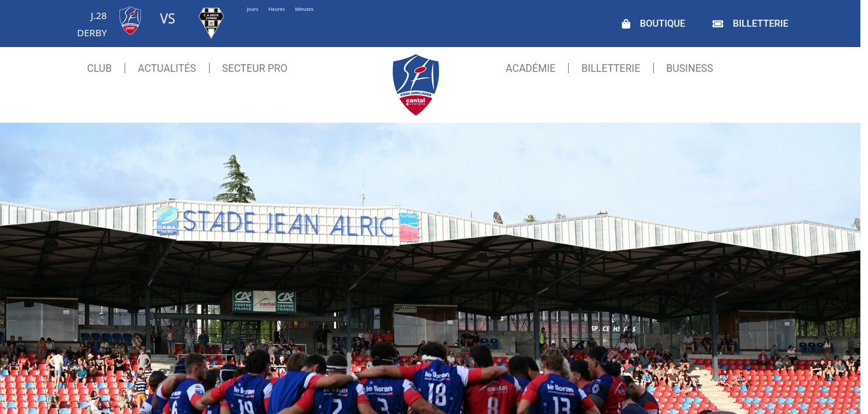Open the SECTEUR PRO menu
This screenshot has height=414, width=868.
(255, 68)
